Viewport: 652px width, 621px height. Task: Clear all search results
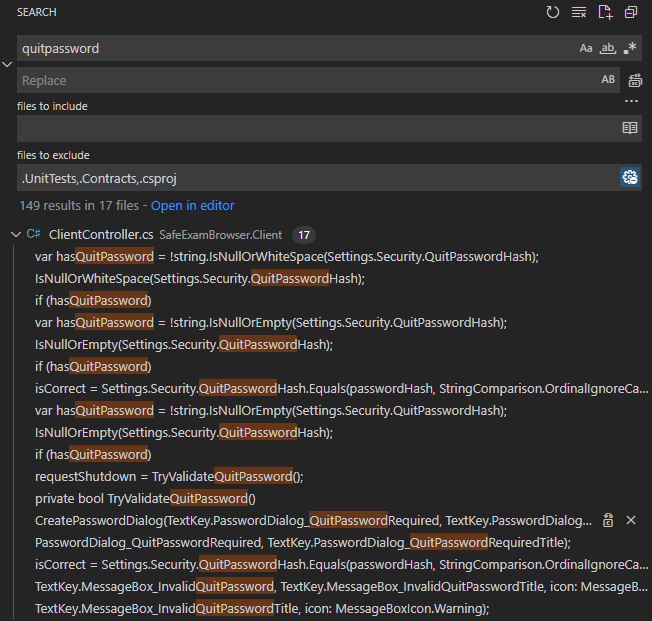point(579,12)
